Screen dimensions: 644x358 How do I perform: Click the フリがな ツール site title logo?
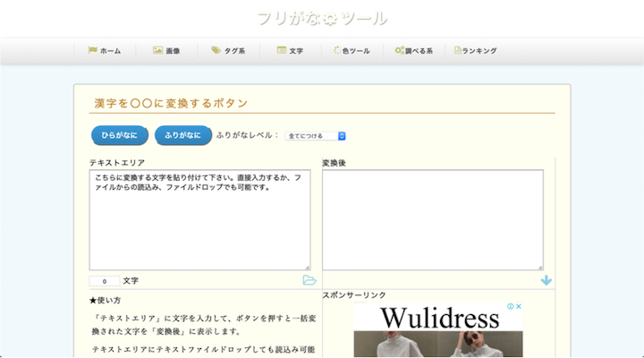point(322,18)
